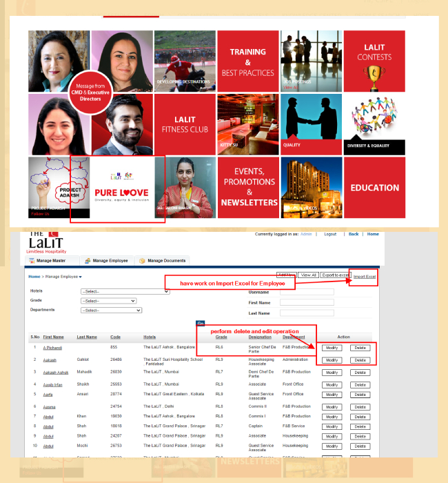Open the Quality handshake tile
This screenshot has height=483, width=448.
[x=311, y=124]
